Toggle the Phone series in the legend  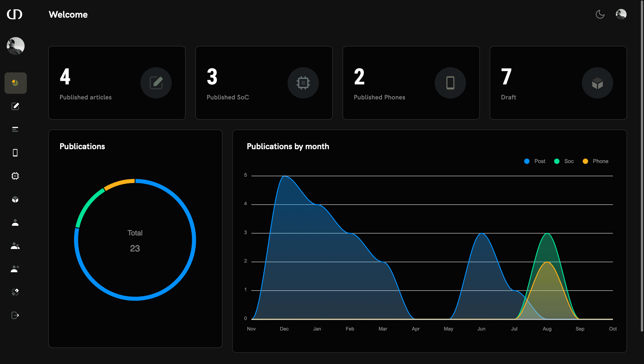[x=595, y=161]
